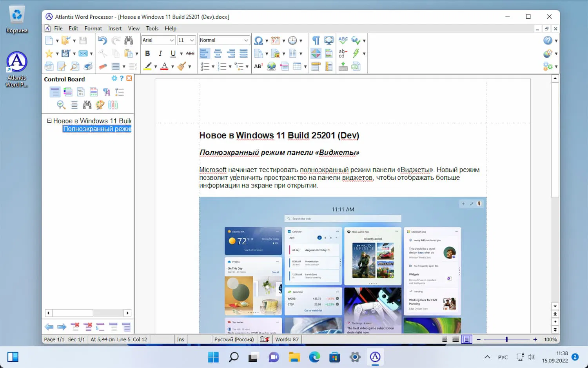Viewport: 588px width, 368px height.
Task: Insert footnote with the AB1 icon
Action: coord(258,66)
